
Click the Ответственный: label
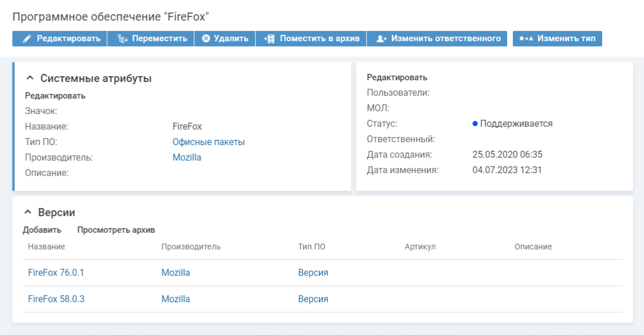pos(401,139)
